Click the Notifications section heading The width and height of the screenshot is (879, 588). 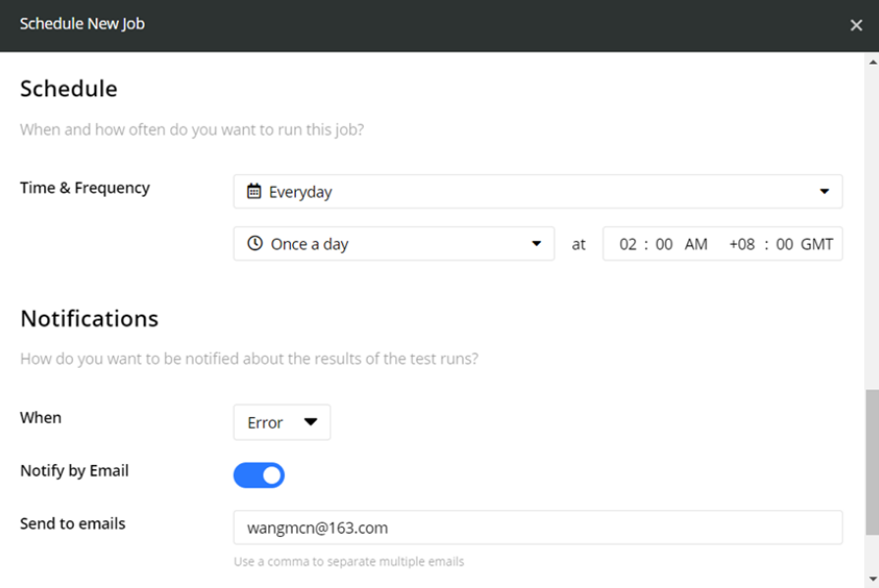coord(89,319)
